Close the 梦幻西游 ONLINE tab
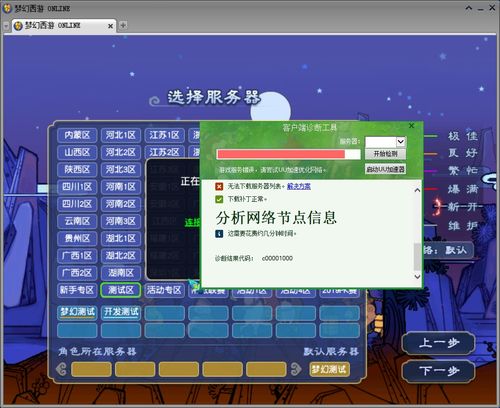This screenshot has height=408, width=500. 110,26
